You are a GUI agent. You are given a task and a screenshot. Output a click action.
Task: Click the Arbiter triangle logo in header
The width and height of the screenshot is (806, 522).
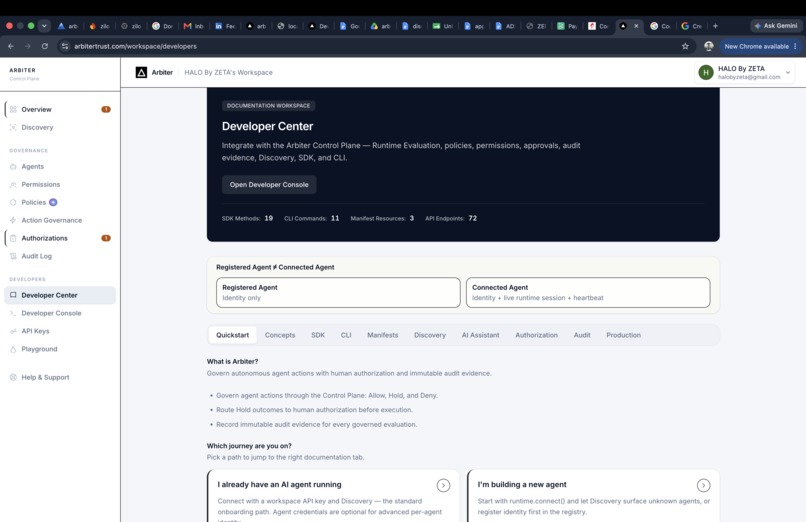141,72
